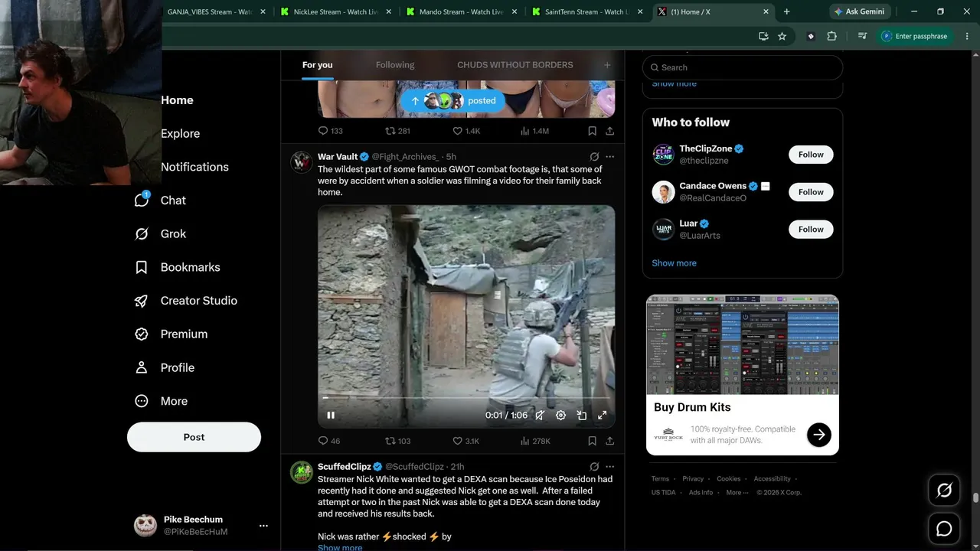This screenshot has width=980, height=551.
Task: Click the new posts 'posted' pill
Action: (452, 101)
